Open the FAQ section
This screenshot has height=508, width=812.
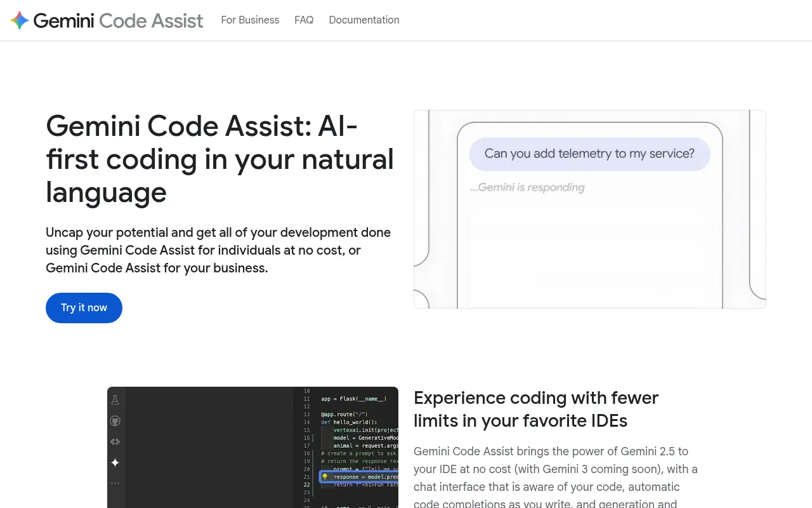[x=304, y=20]
